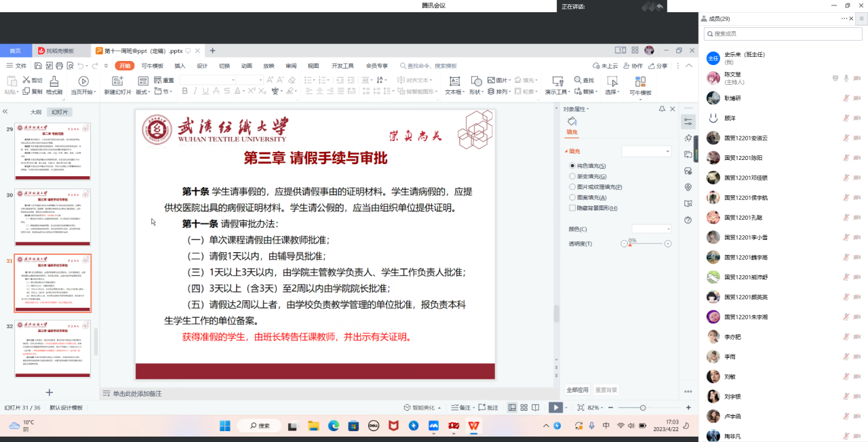Screen dimensions: 868x442
Task: Open the 插入 ribbon tab
Action: click(180, 66)
